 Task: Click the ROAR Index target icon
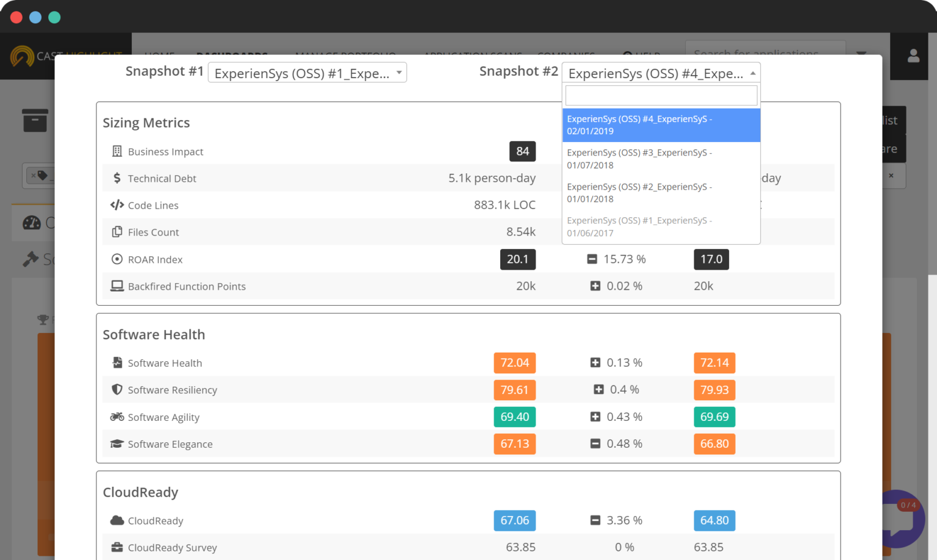(117, 259)
